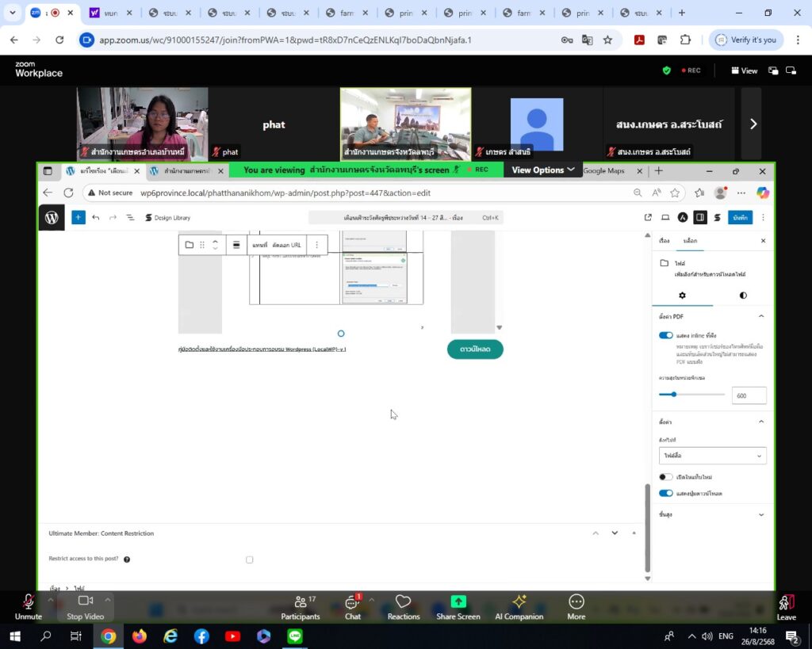This screenshot has width=812, height=649.
Task: Click the Leave meeting button
Action: point(786,607)
